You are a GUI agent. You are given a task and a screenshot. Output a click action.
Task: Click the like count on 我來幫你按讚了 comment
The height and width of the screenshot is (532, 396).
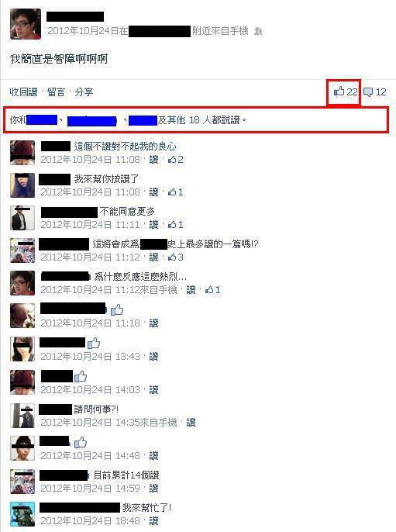coord(176,192)
